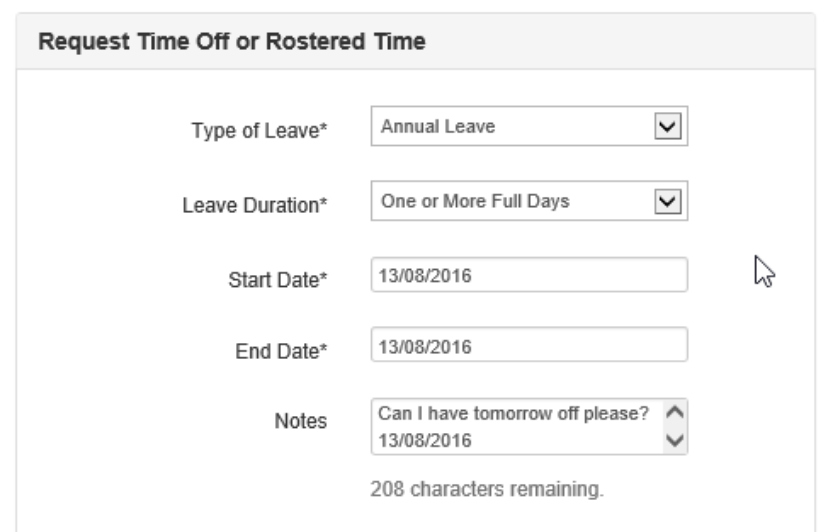The height and width of the screenshot is (532, 838).
Task: Click the word 'Request' in the panel title
Action: tap(73, 43)
